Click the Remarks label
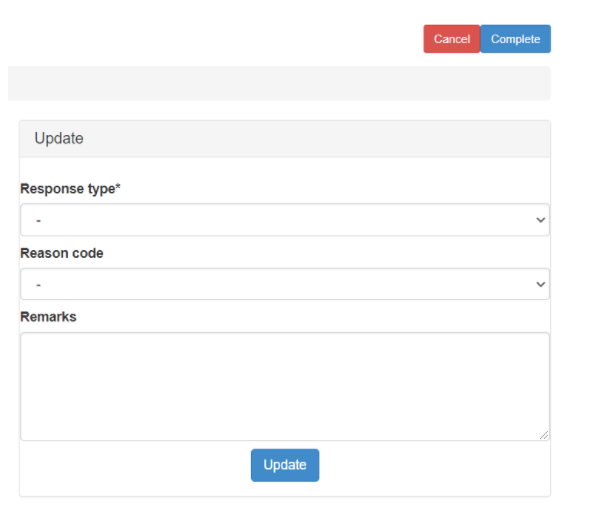Image resolution: width=597 pixels, height=526 pixels. [48, 317]
